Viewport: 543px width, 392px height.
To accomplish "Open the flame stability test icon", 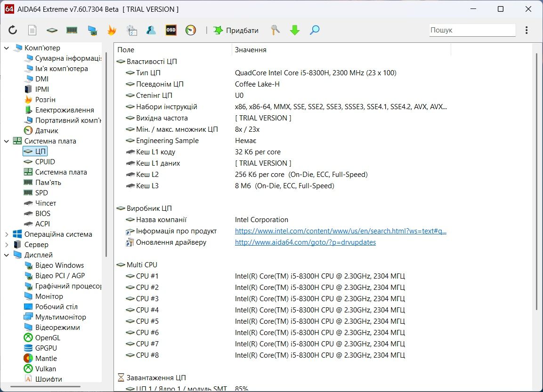I will [x=112, y=30].
